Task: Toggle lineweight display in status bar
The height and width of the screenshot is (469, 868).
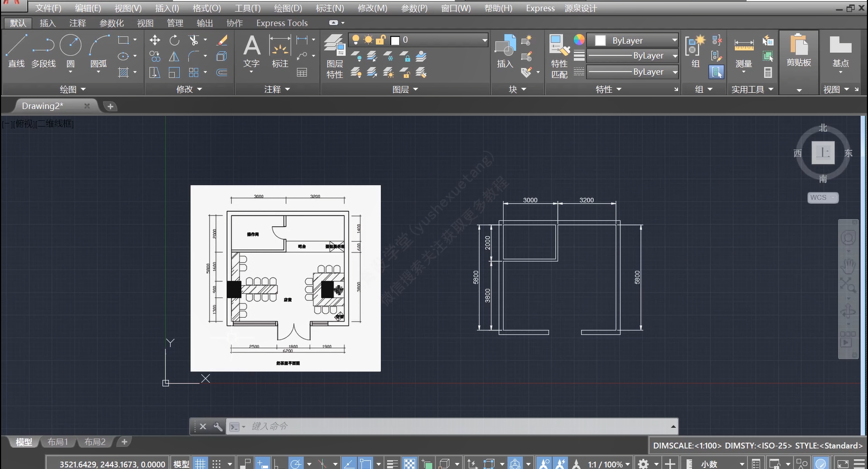Action: click(x=392, y=464)
